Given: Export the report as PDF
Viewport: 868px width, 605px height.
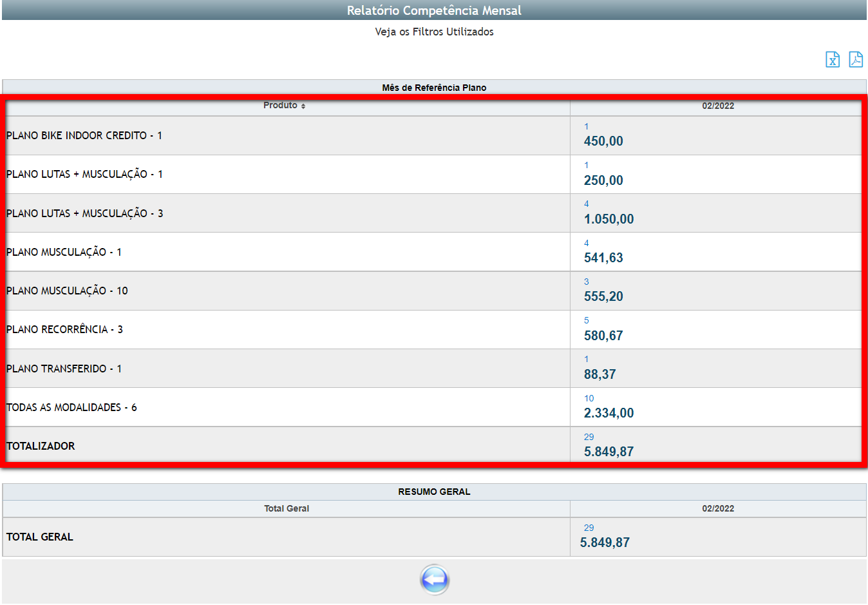Looking at the screenshot, I should 856,60.
